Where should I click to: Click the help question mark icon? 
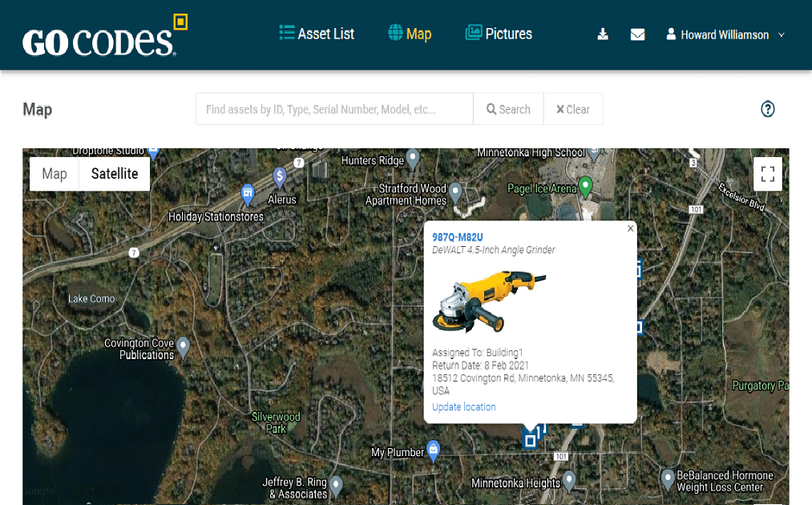click(767, 109)
